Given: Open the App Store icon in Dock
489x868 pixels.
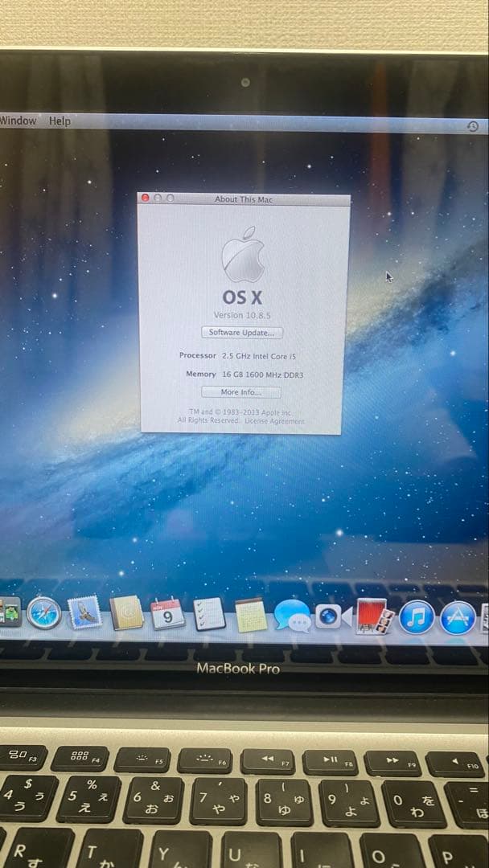Looking at the screenshot, I should [459, 617].
